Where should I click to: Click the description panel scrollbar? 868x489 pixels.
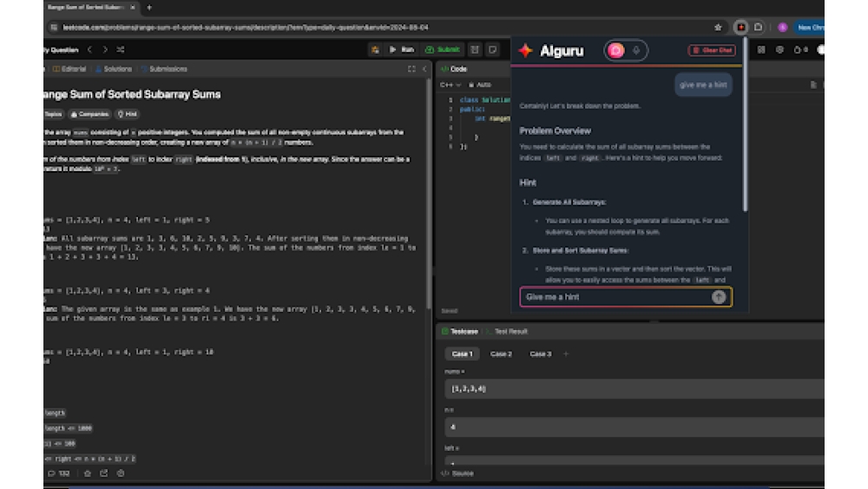pyautogui.click(x=429, y=194)
